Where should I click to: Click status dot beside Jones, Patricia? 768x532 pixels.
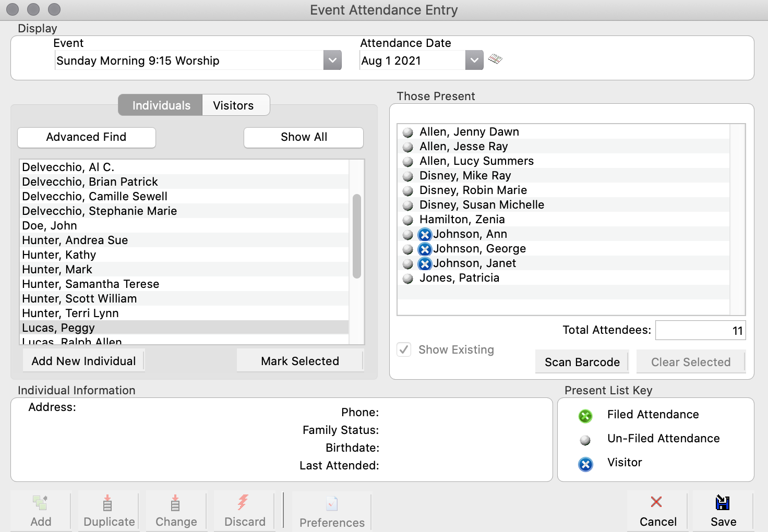[x=408, y=279]
